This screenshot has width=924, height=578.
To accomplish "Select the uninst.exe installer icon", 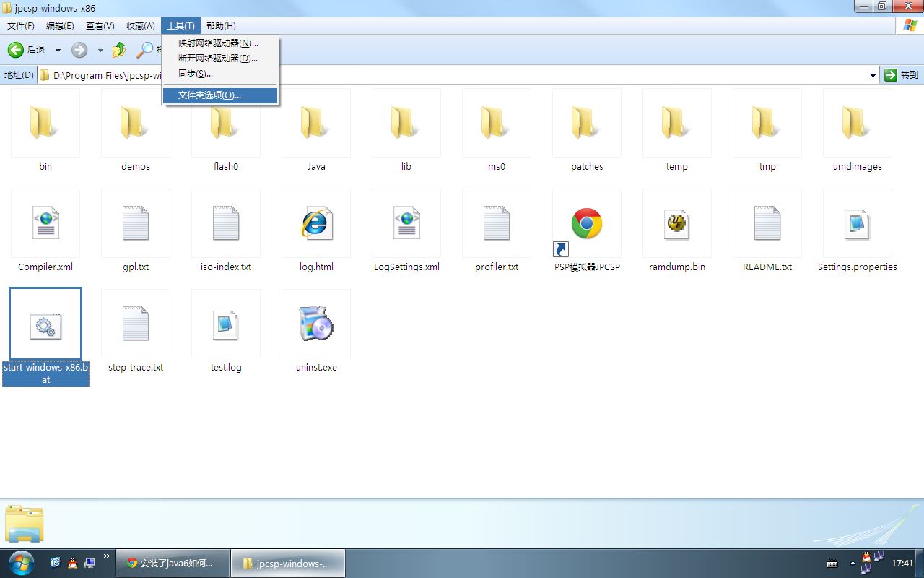I will click(x=316, y=324).
